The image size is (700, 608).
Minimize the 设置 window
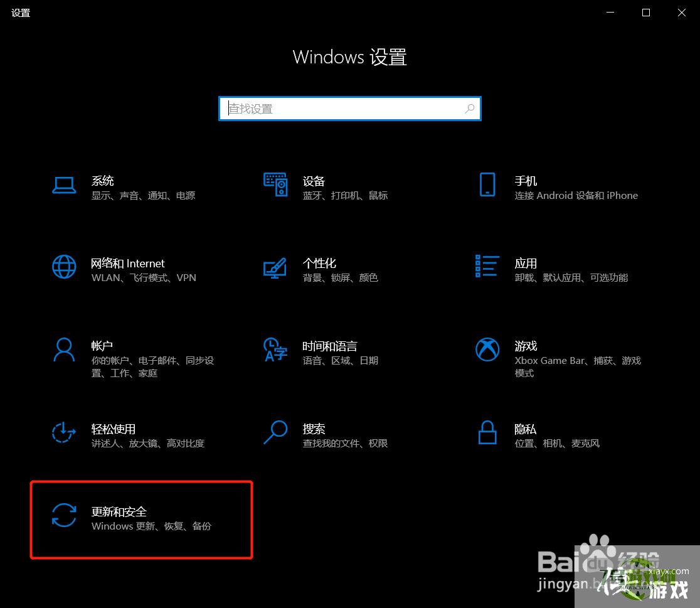click(610, 13)
